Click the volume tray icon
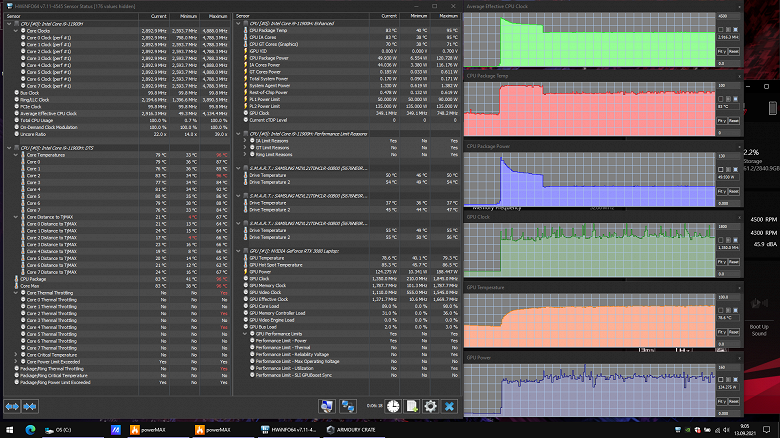This screenshot has width=780, height=438. tap(726, 430)
